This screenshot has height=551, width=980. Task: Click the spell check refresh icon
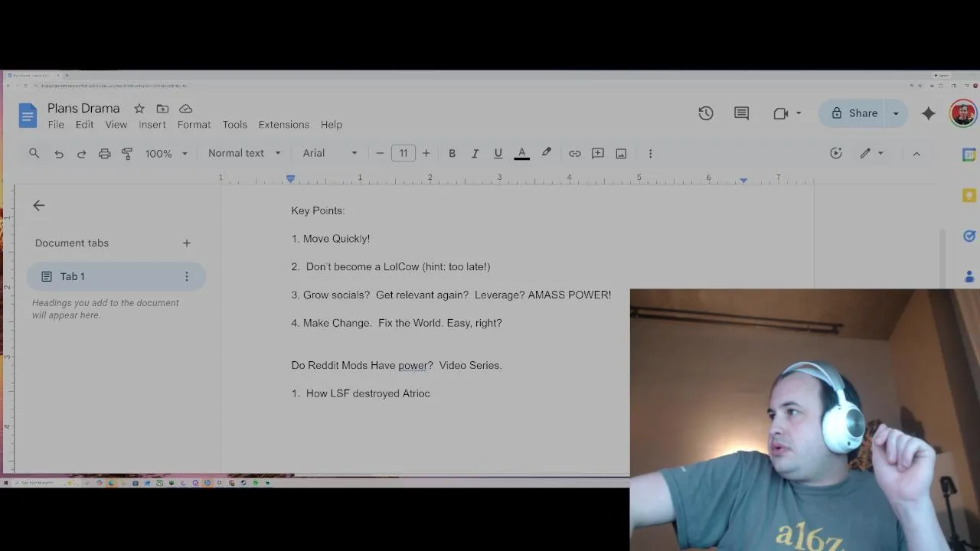836,153
